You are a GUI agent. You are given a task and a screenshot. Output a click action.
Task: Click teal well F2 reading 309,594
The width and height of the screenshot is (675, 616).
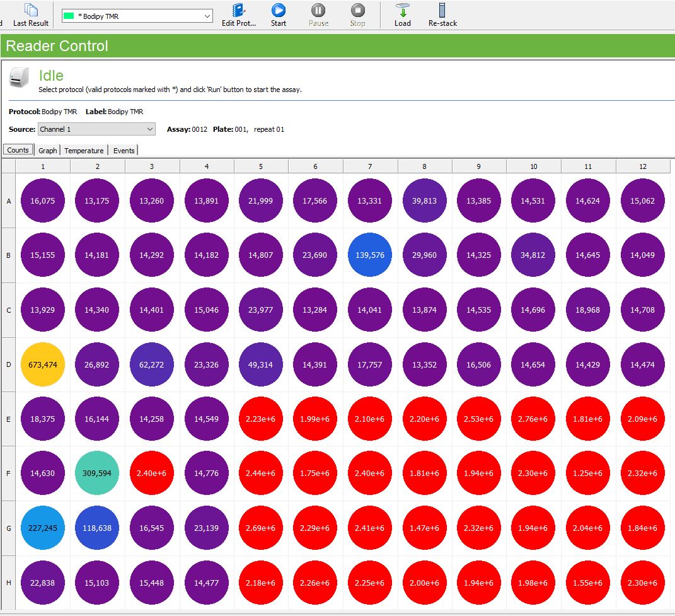point(97,474)
